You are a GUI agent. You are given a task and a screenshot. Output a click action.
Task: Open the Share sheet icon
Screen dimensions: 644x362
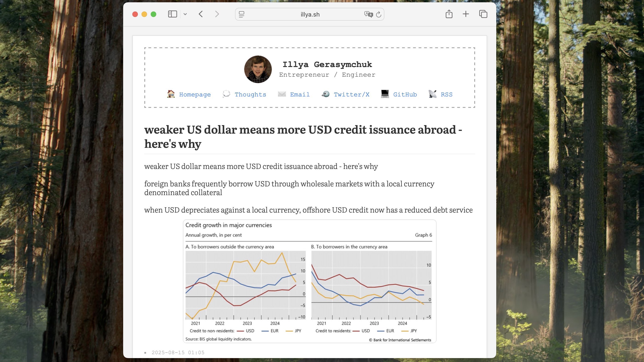449,14
